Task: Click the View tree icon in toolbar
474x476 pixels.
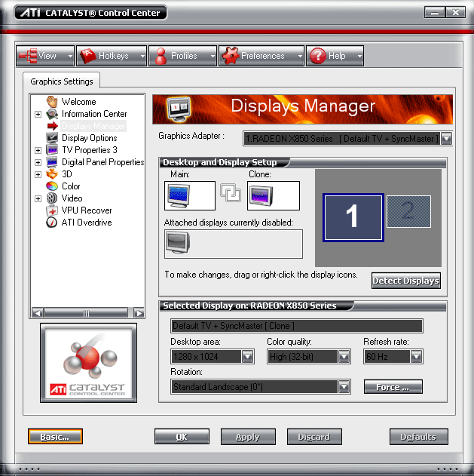Action: 28,56
